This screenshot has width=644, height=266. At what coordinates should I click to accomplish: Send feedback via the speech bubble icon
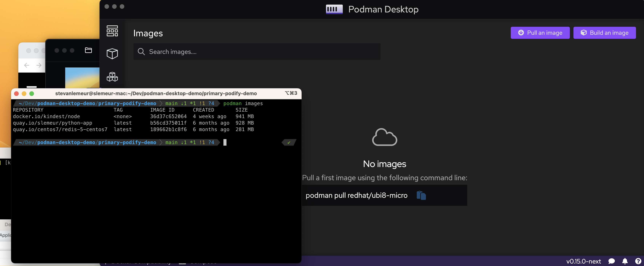click(612, 261)
